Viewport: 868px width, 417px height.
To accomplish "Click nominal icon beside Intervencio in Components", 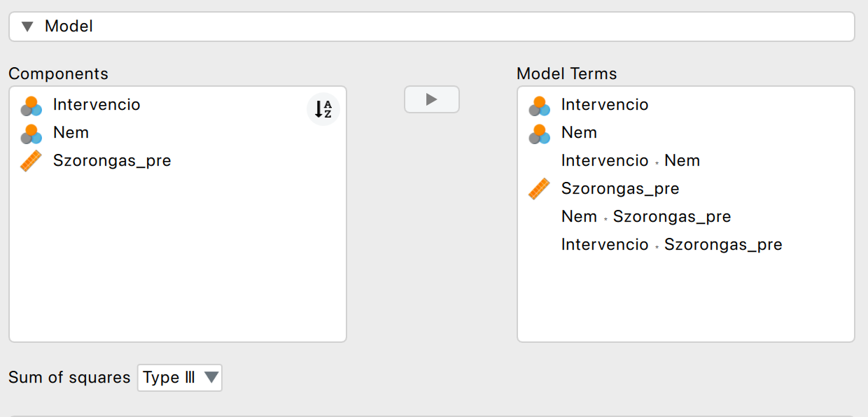I will pos(30,106).
